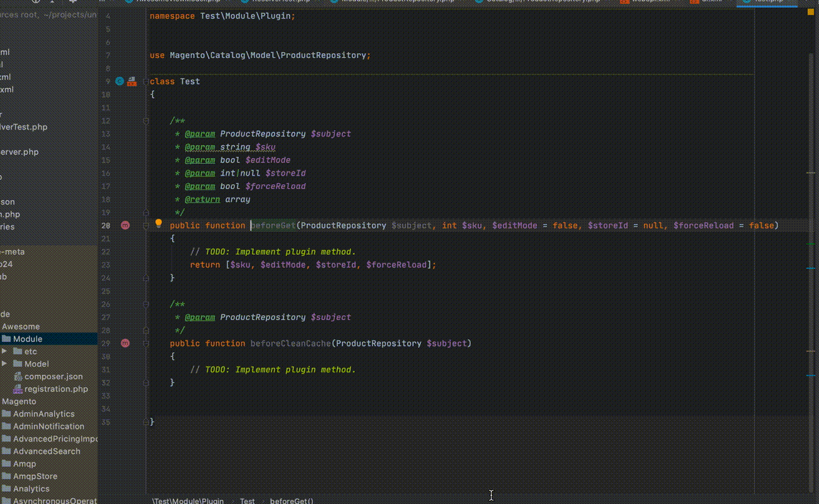
Task: Open composer.json in the project tree
Action: click(53, 376)
